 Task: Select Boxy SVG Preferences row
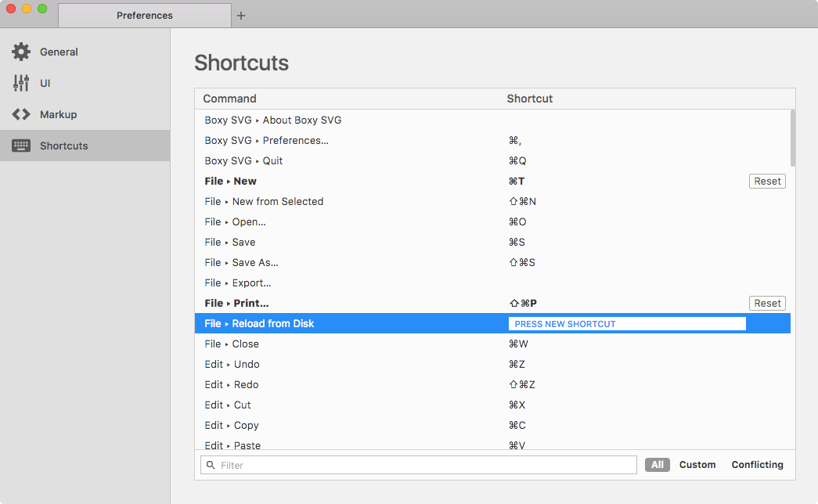point(492,140)
